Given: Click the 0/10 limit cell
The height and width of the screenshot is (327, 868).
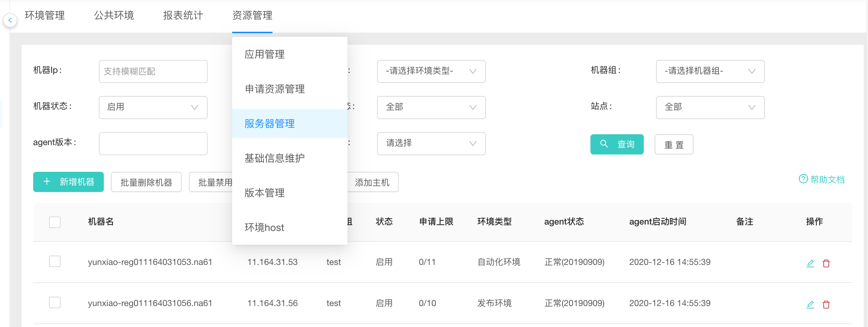Looking at the screenshot, I should click(428, 303).
